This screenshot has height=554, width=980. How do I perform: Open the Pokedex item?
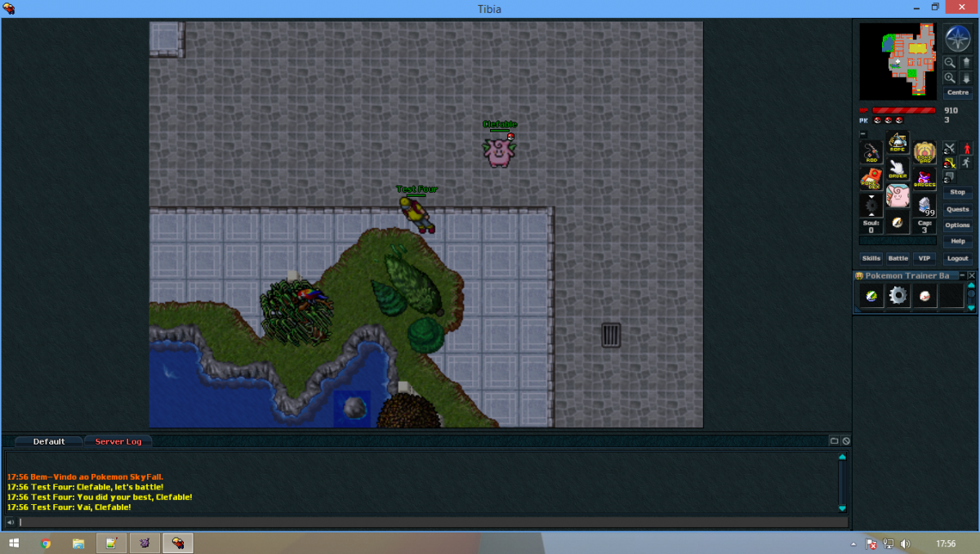(x=871, y=179)
